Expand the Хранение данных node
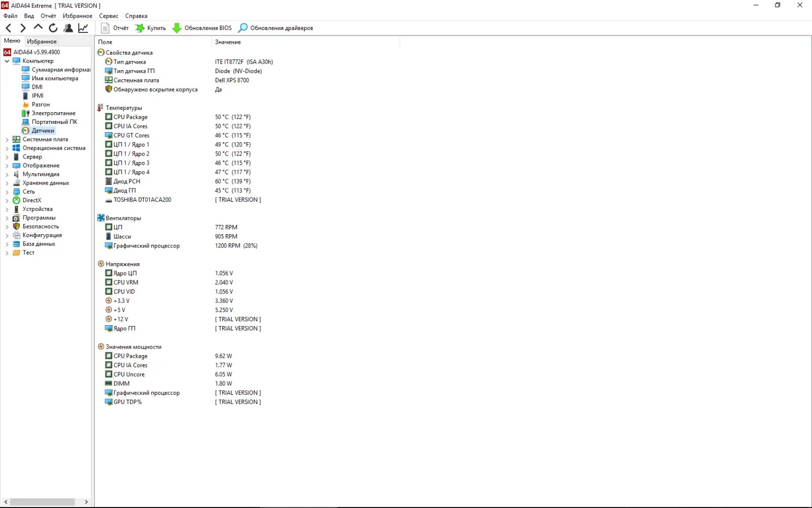 pos(7,183)
